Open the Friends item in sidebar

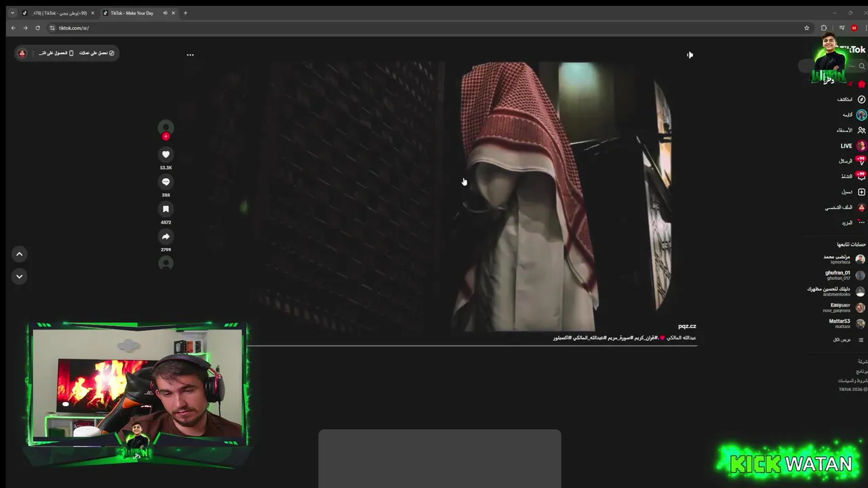[851, 130]
